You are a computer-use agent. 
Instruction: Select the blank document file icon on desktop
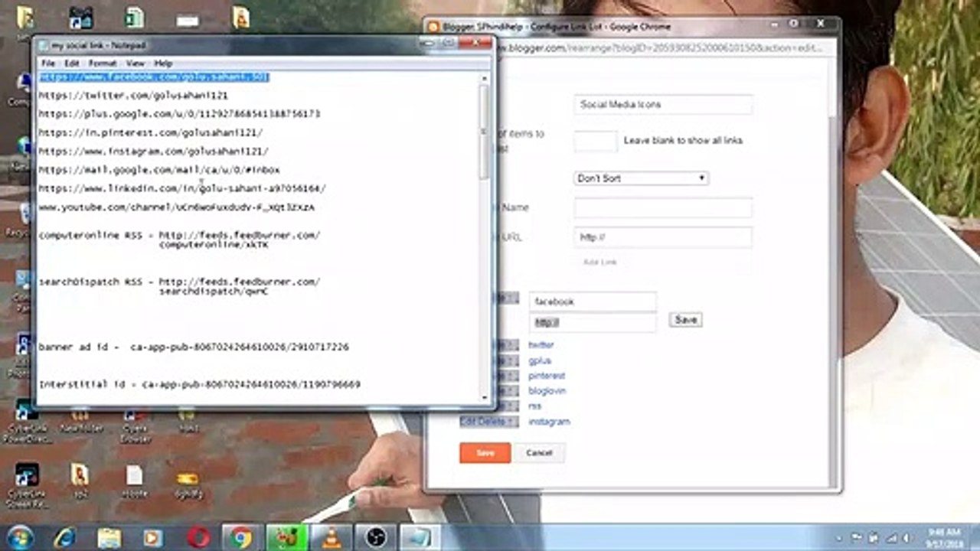tap(134, 481)
